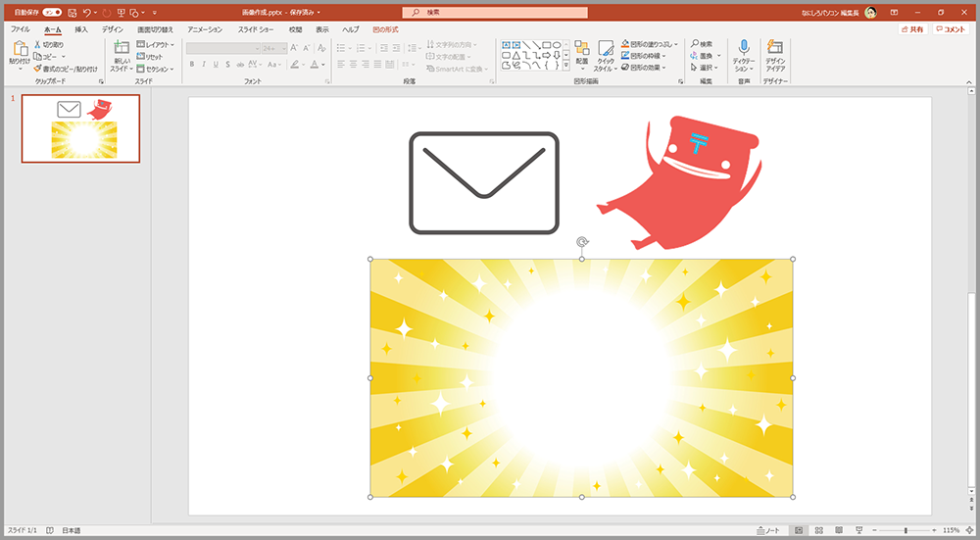This screenshot has height=540, width=980.
Task: Open デザイン アイデア designer
Action: coord(775,56)
